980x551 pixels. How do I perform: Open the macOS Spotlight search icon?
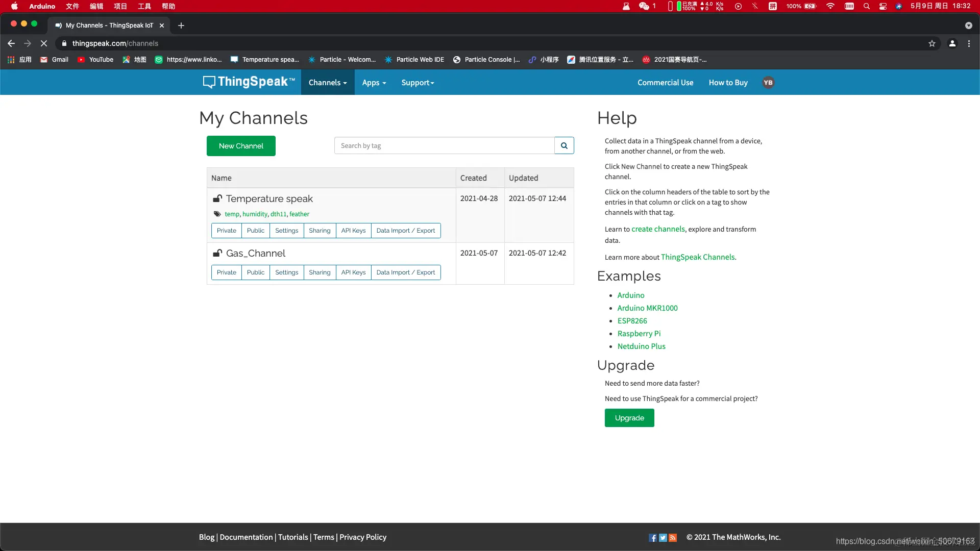(866, 6)
